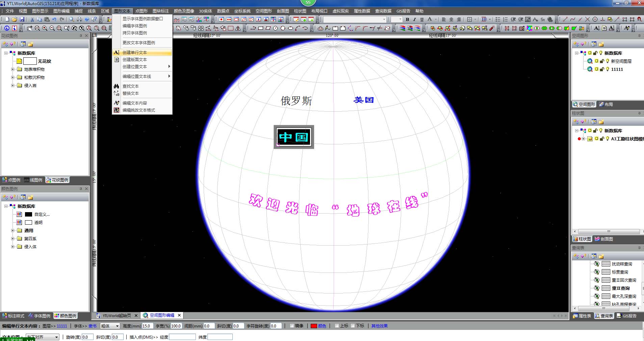
Task: Click the grid of four squares icon
Action: pos(201,28)
